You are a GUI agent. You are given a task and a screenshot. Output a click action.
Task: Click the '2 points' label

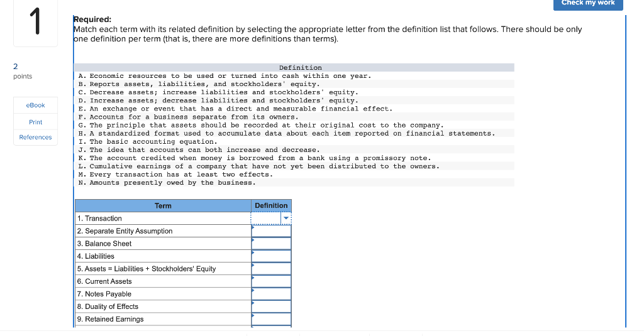coord(22,71)
